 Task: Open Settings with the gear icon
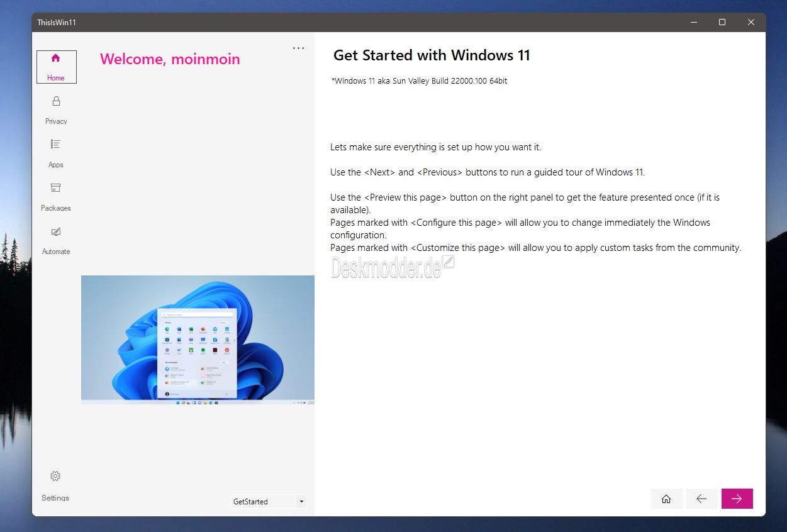pos(55,485)
